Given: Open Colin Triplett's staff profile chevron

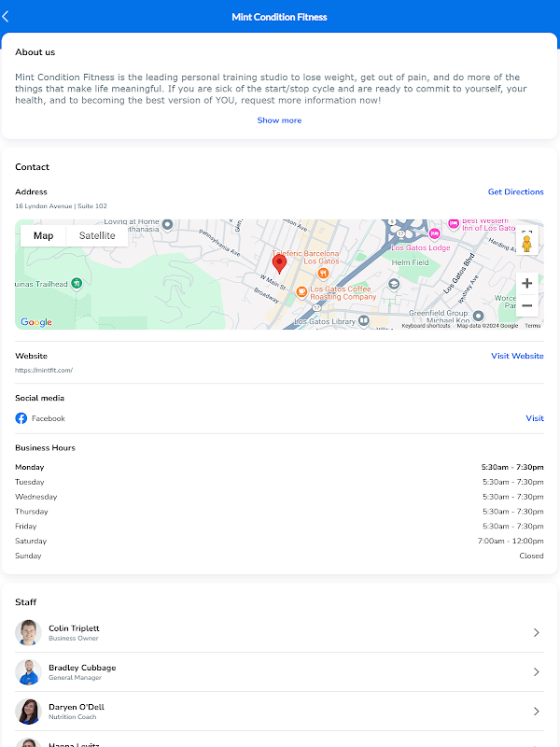Looking at the screenshot, I should click(x=536, y=633).
